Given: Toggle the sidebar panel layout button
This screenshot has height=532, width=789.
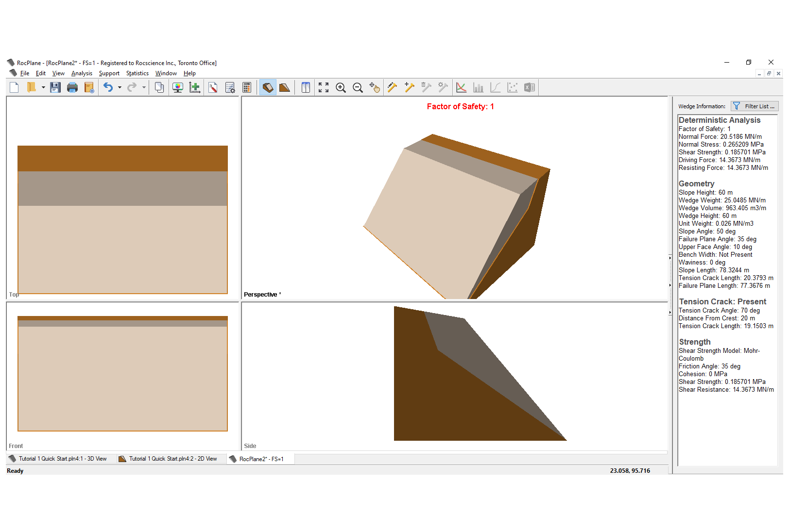Looking at the screenshot, I should [x=306, y=87].
